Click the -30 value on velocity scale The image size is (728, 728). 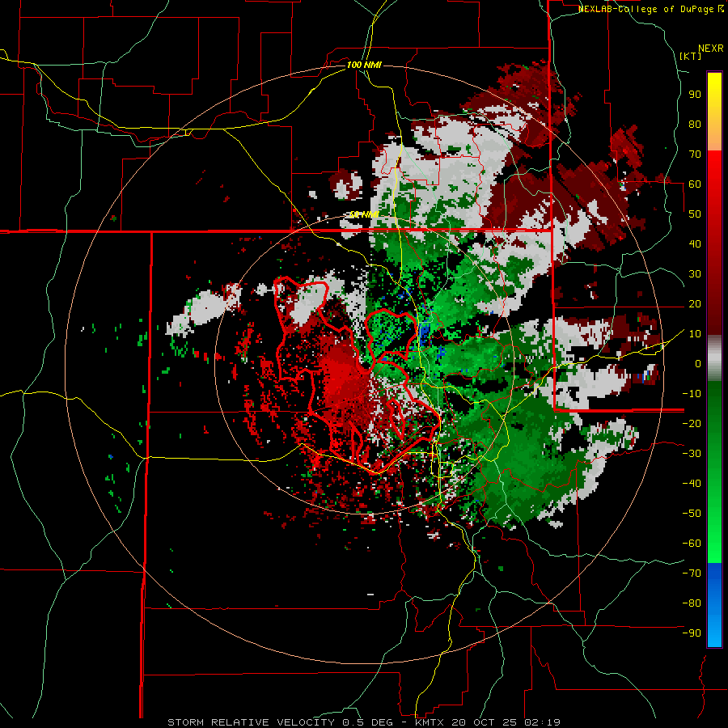(x=692, y=454)
